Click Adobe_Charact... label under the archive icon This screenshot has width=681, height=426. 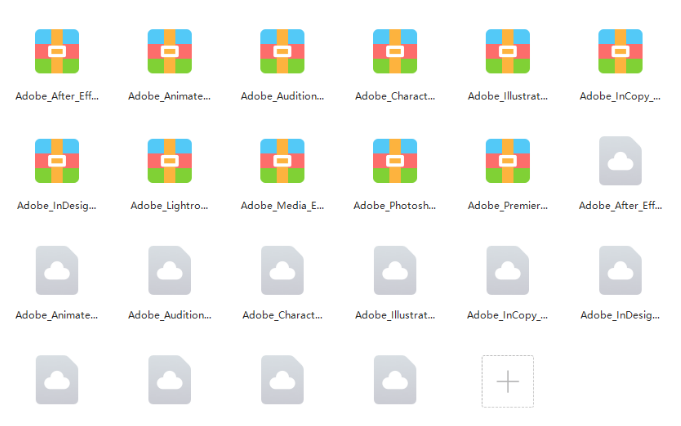(x=395, y=96)
